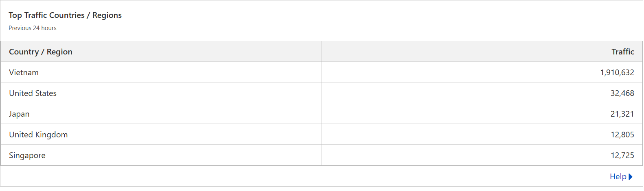Click the traffic value 32,468
The width and height of the screenshot is (644, 191).
click(x=622, y=93)
